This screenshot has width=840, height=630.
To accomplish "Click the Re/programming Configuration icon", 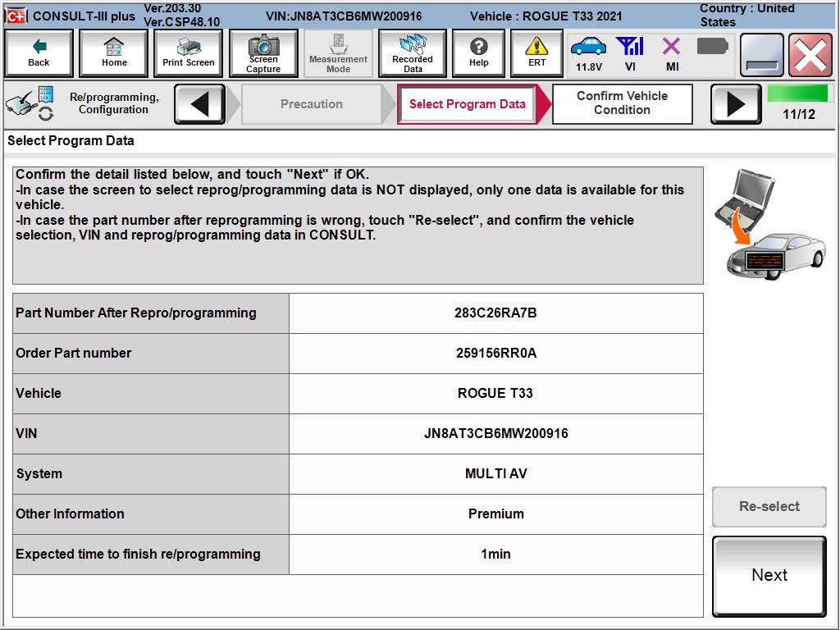I will [x=30, y=103].
